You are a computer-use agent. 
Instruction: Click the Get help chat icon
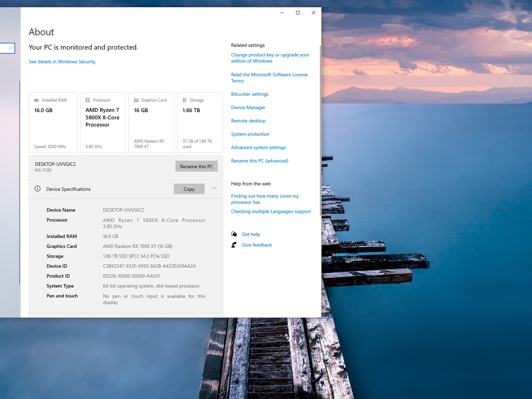[234, 234]
